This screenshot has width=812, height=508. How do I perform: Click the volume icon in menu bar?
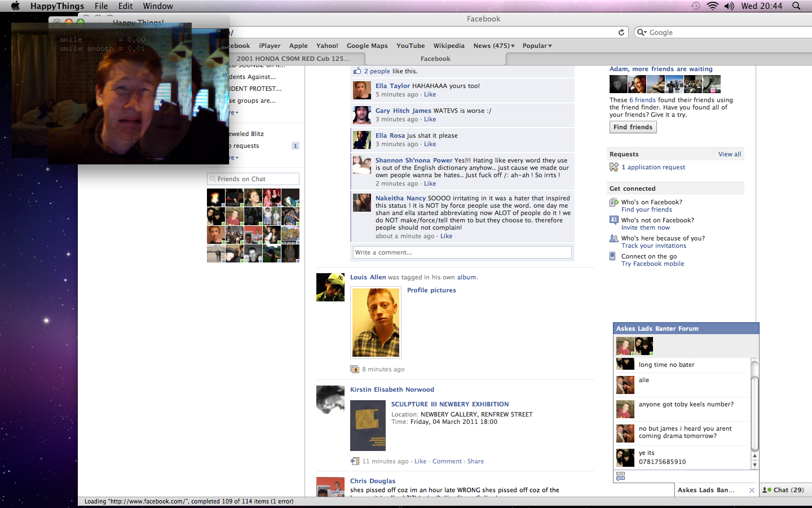click(729, 6)
